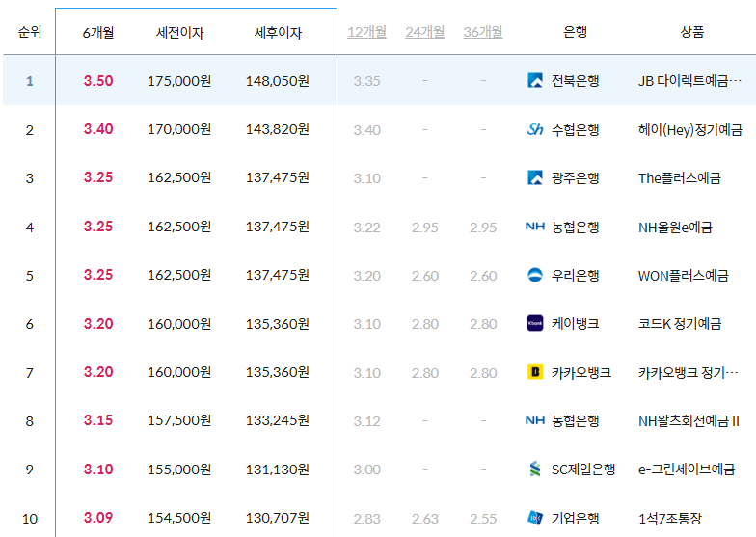Click the 133,245원 after-tax interest

tap(278, 420)
